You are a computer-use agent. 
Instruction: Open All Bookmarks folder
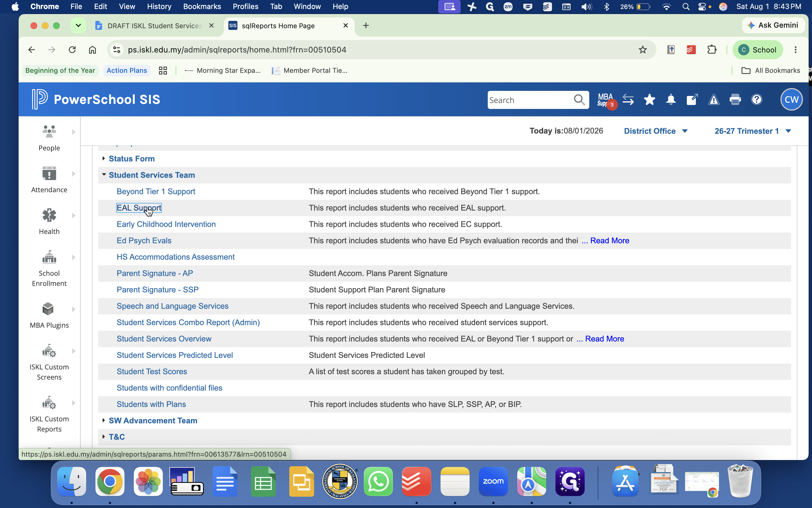(771, 71)
